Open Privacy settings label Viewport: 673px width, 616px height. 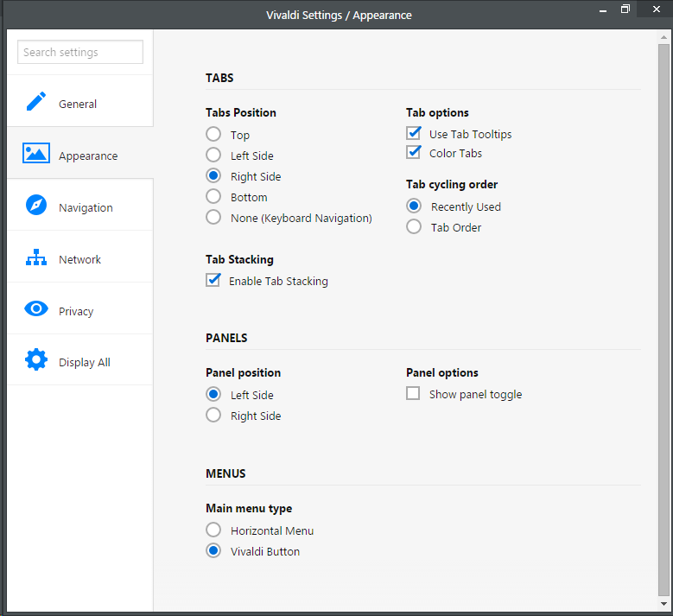(x=76, y=311)
